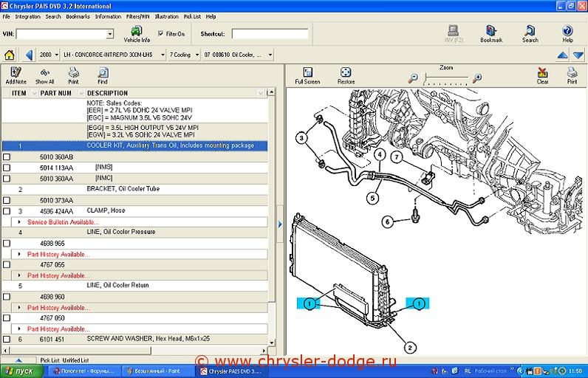Go to the Home page icon

click(10, 55)
